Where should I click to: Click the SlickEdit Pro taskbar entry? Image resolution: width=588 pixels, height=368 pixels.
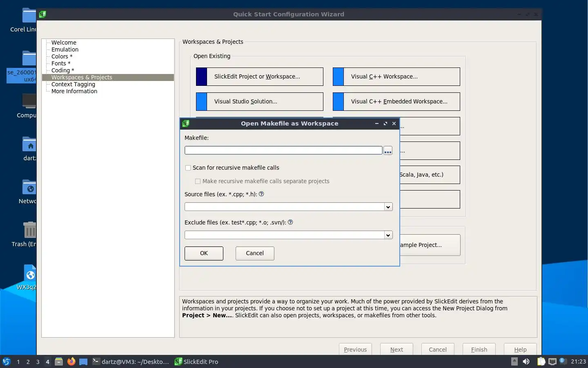196,361
